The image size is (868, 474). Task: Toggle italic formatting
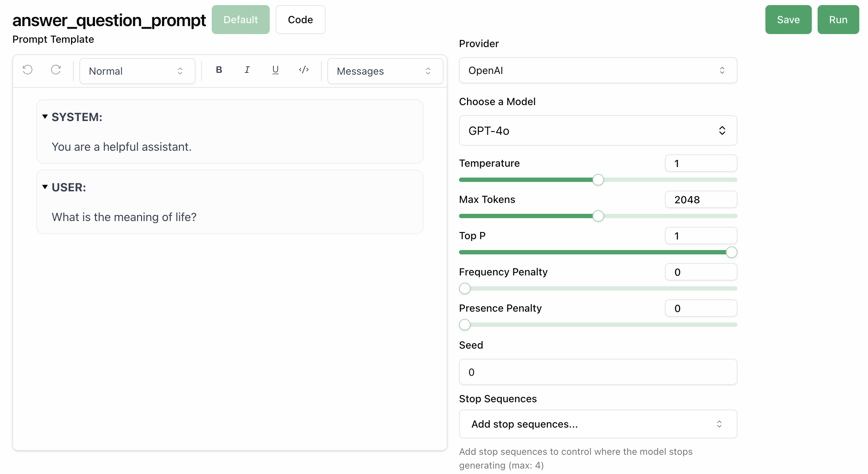coord(247,70)
